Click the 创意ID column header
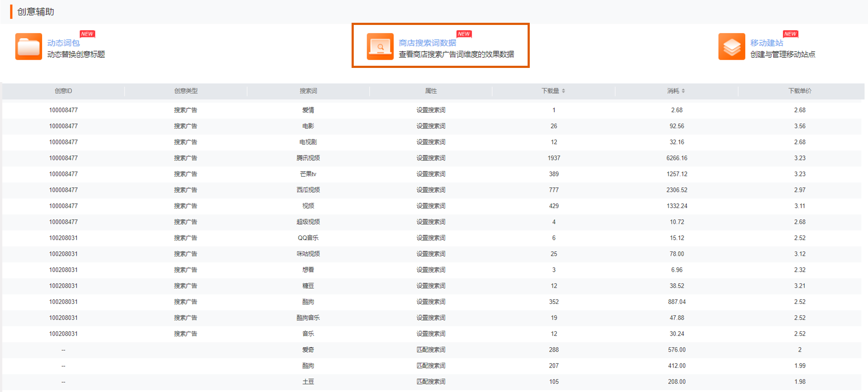Image resolution: width=868 pixels, height=392 pixels. 63,91
